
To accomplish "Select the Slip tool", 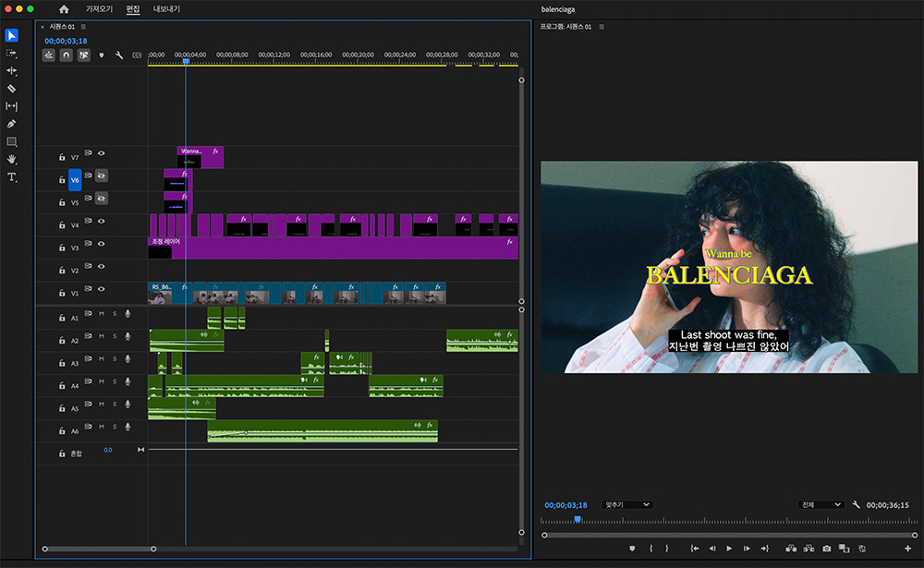I will point(12,106).
